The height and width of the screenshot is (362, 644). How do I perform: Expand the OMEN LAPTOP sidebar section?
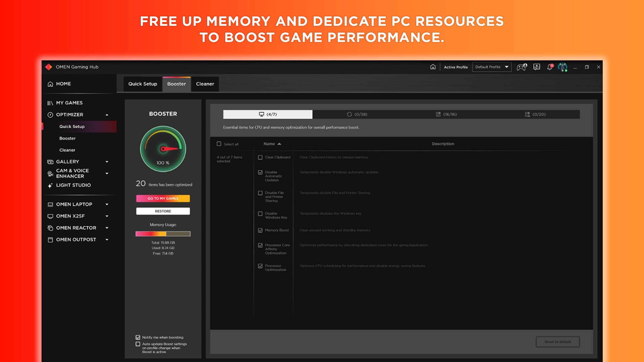107,204
